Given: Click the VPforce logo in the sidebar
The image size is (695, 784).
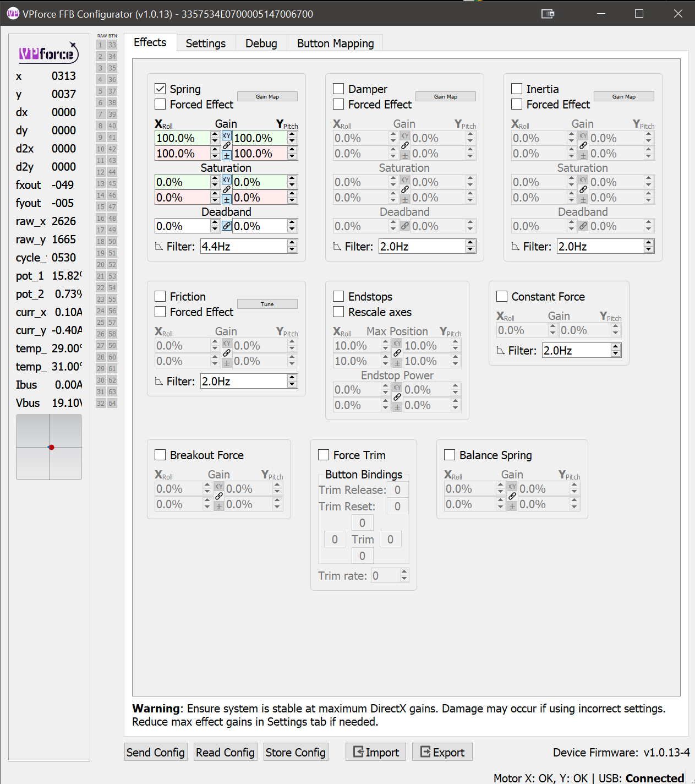Looking at the screenshot, I should coord(49,53).
